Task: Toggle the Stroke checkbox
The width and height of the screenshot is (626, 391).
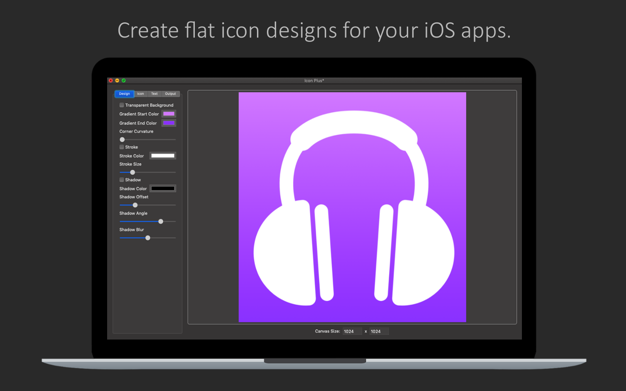Action: [122, 147]
